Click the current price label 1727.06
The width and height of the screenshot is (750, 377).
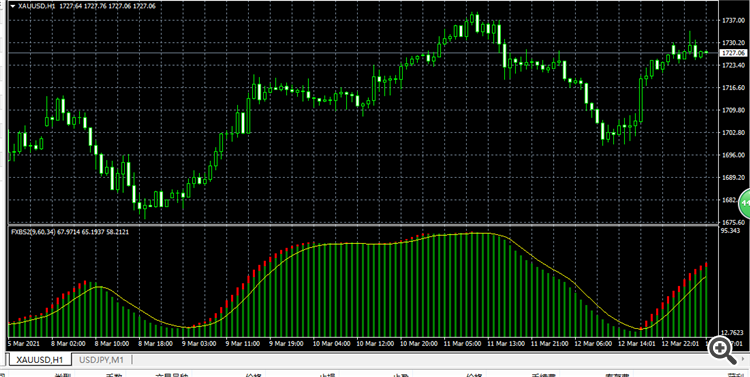click(733, 53)
